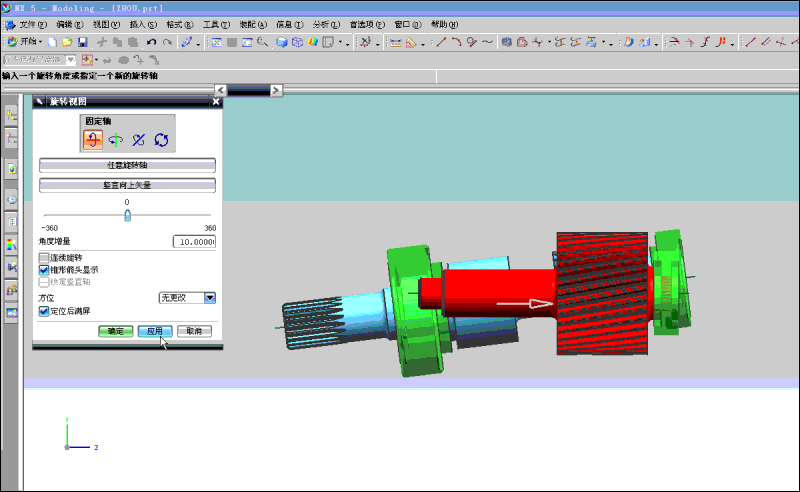
Task: Click the 任意旋转轴 button
Action: coord(128,165)
